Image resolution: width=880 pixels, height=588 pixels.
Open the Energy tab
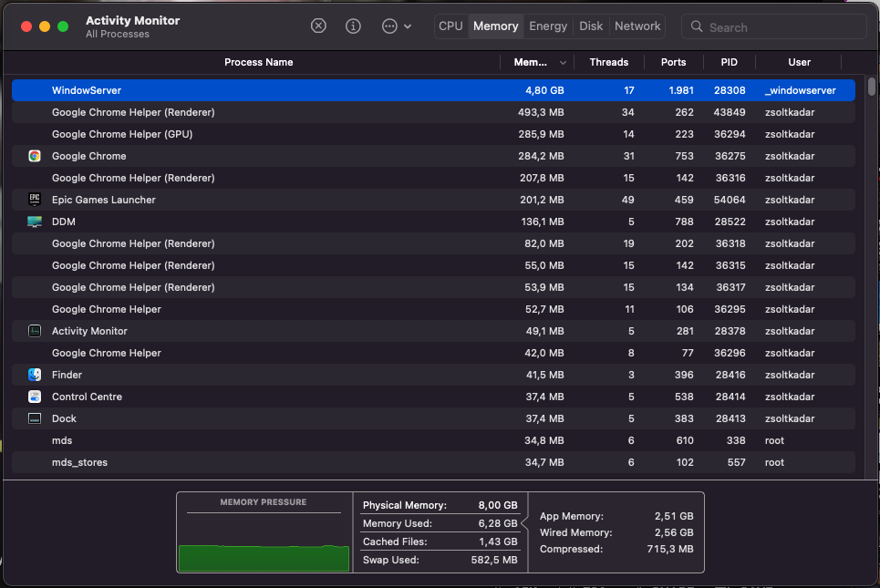548,26
